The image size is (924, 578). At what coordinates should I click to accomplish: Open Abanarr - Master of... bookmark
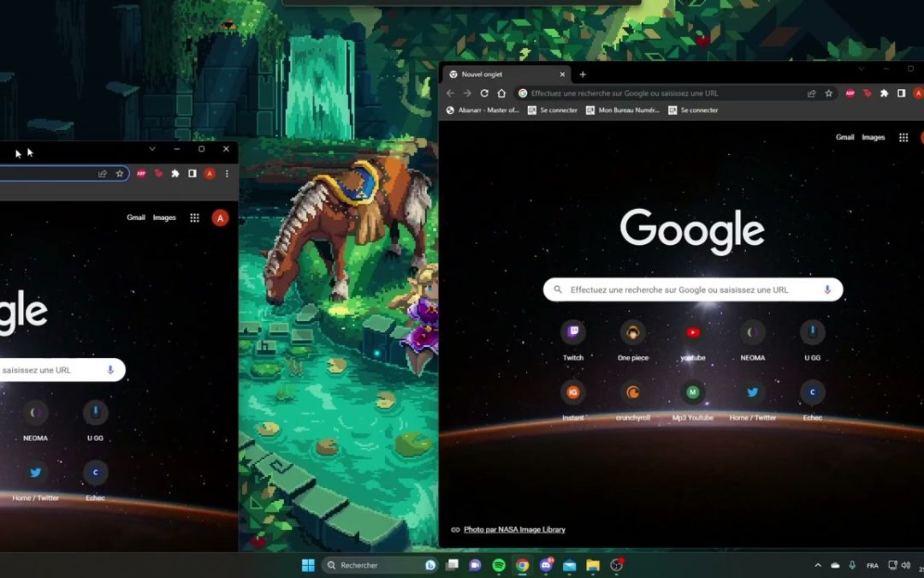pos(483,110)
